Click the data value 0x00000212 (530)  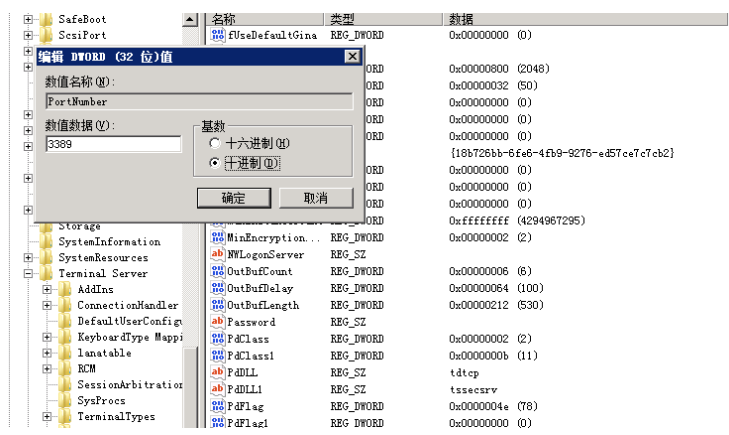[x=496, y=305]
